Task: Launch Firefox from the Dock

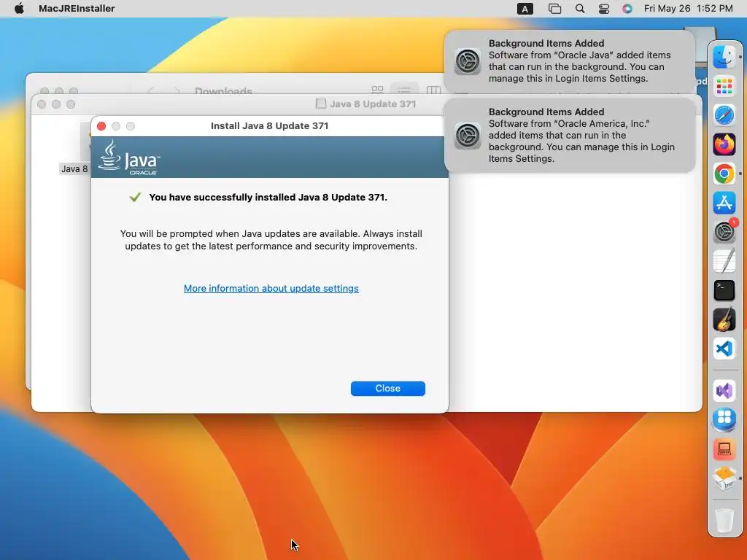Action: [x=724, y=144]
